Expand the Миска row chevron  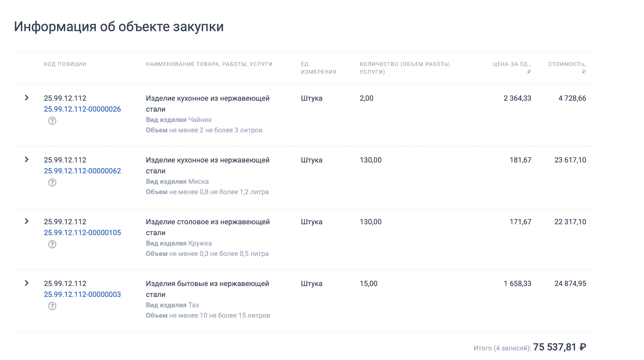[x=26, y=160]
